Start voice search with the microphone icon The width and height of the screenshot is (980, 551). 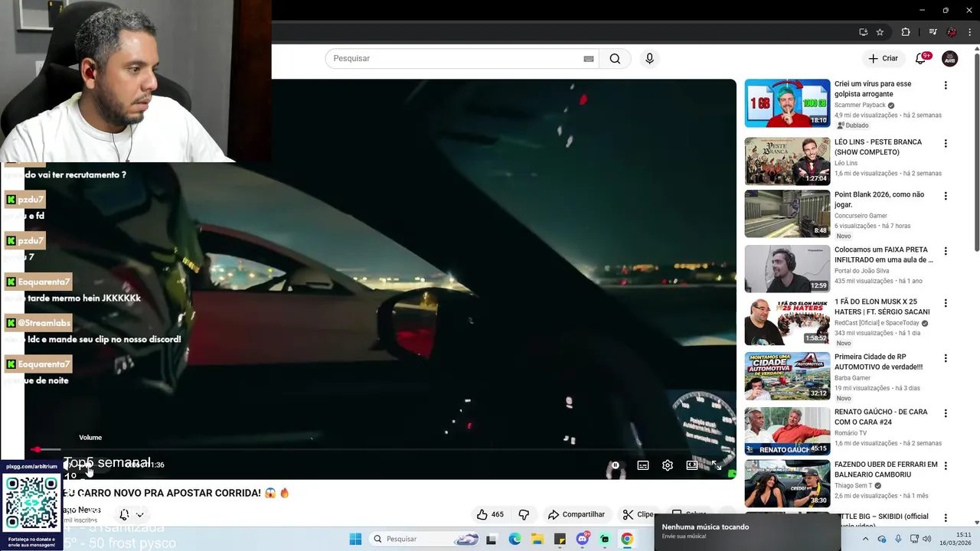point(649,59)
